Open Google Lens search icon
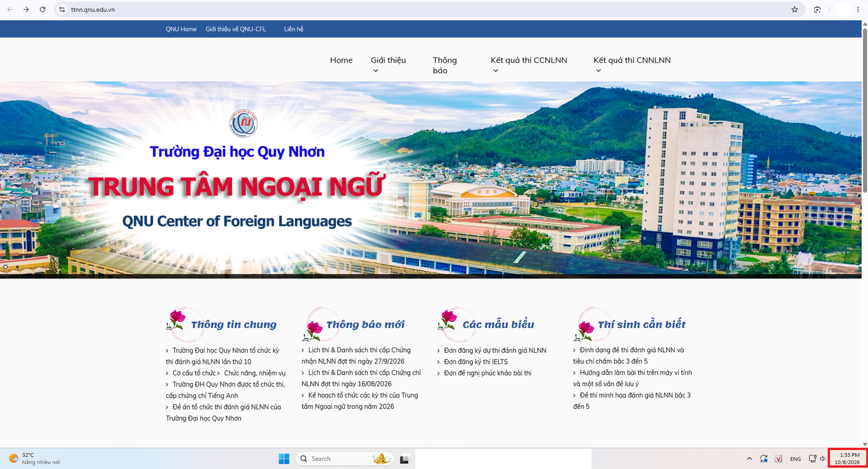This screenshot has height=469, width=868. click(817, 9)
